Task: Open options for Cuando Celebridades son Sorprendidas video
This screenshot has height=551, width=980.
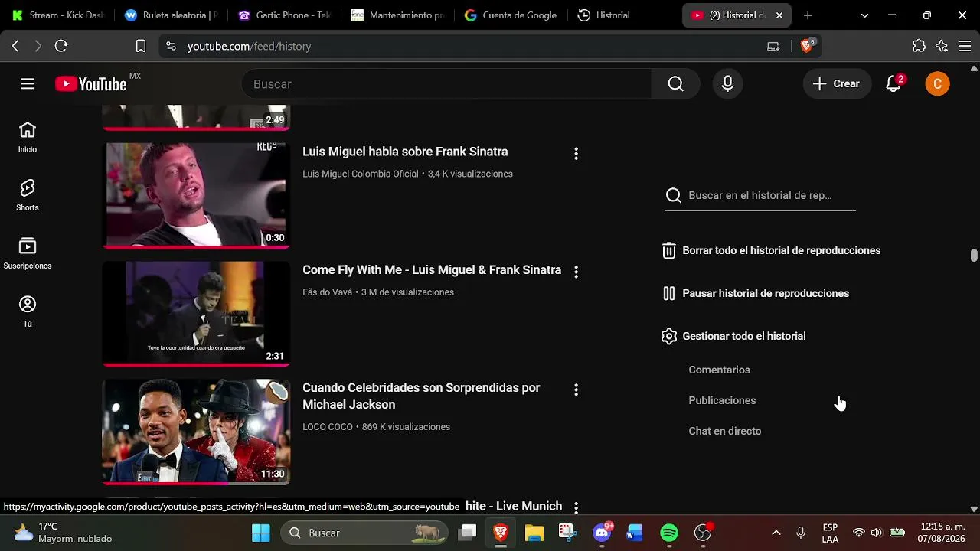Action: pos(576,390)
